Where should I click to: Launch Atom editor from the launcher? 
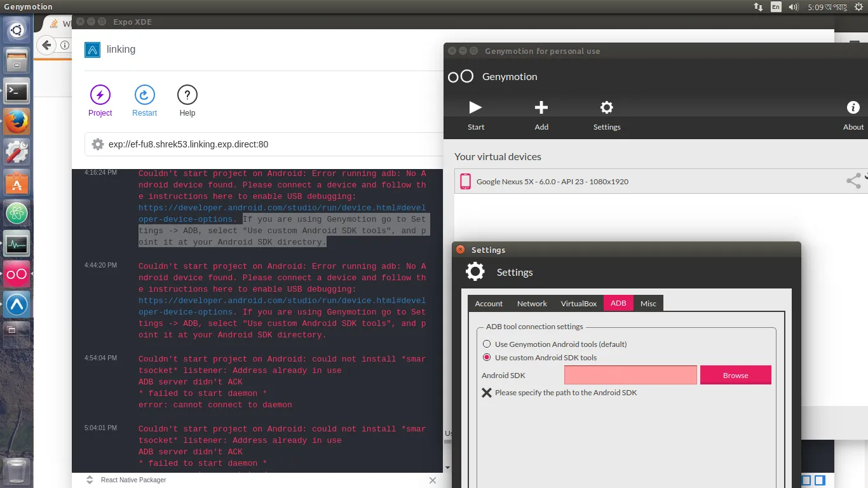[x=17, y=213]
